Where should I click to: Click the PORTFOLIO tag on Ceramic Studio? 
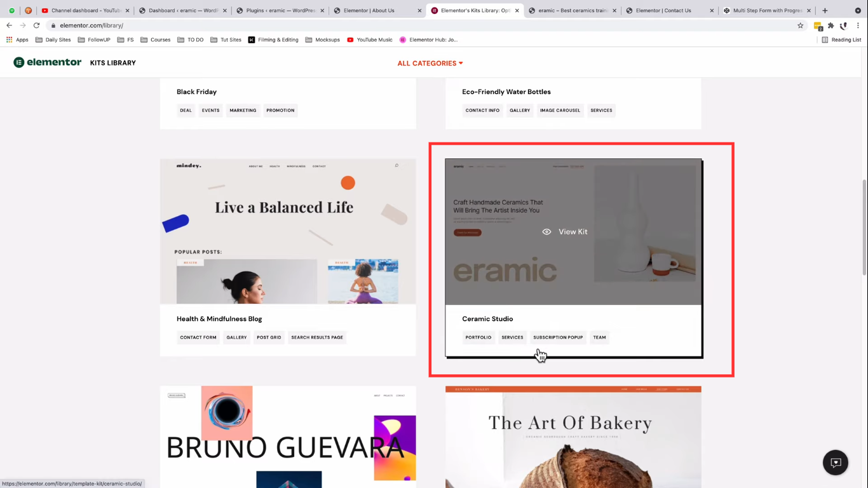click(x=478, y=337)
